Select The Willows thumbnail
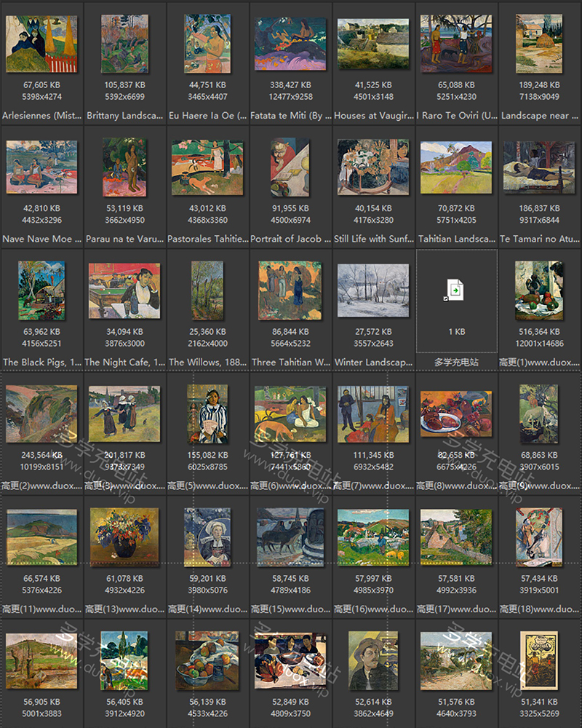The image size is (582, 728). (207, 290)
